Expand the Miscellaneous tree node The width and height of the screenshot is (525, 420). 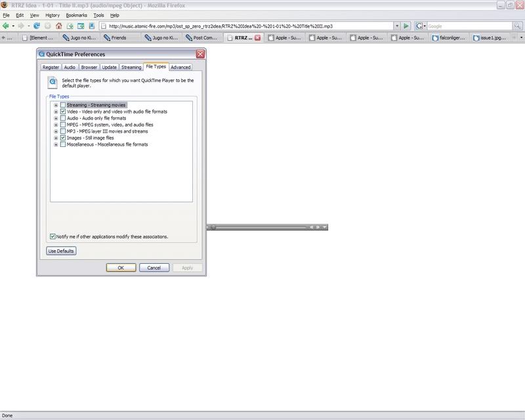click(56, 144)
